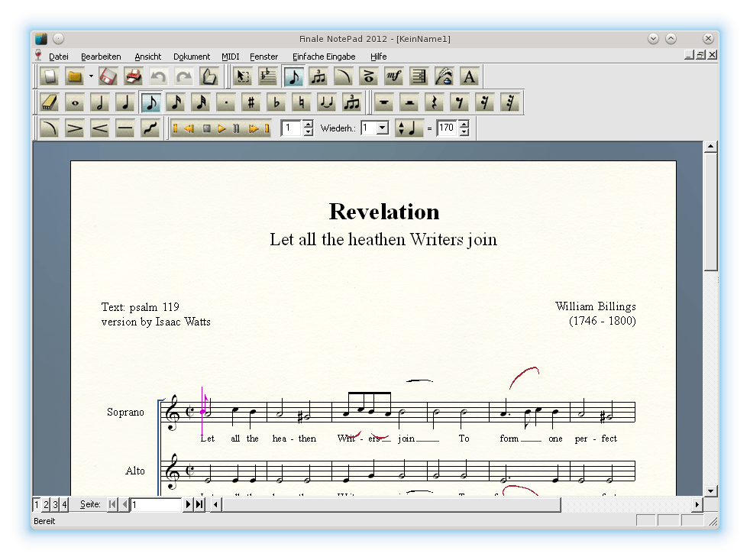Pause playback

point(236,128)
